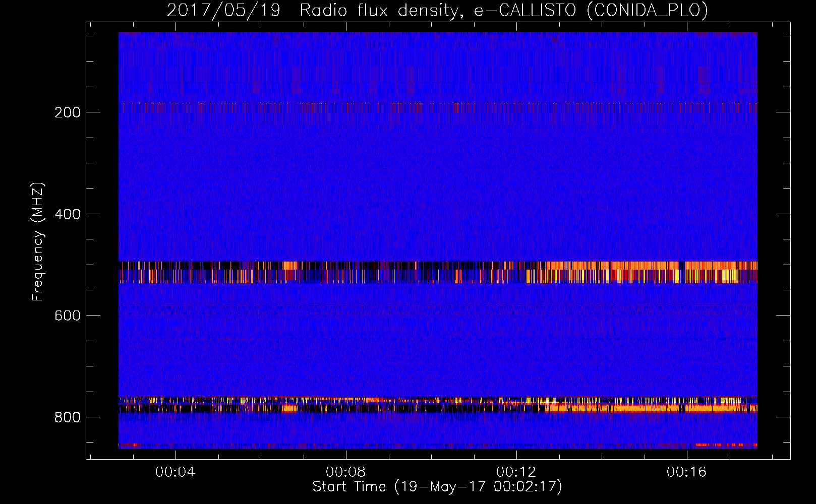Click the 00:08 time tick label
Image resolution: width=816 pixels, height=504 pixels.
point(345,472)
